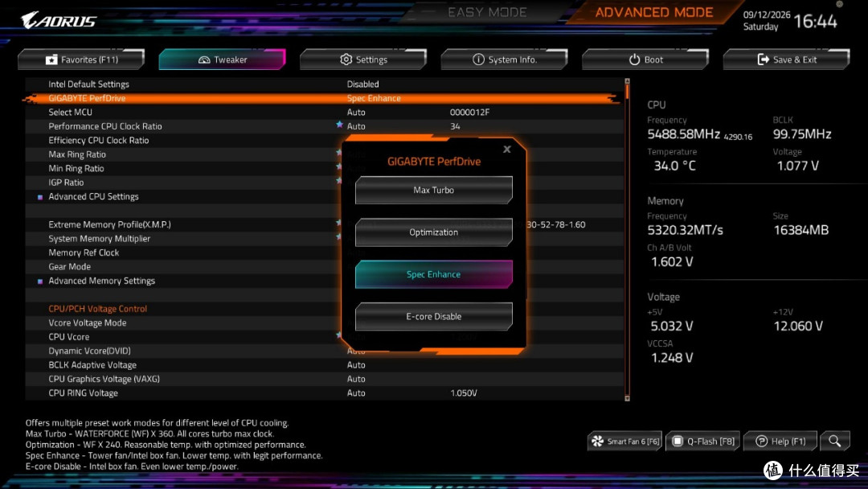868x489 pixels.
Task: Expand Advanced Memory Settings submenu
Action: point(102,281)
